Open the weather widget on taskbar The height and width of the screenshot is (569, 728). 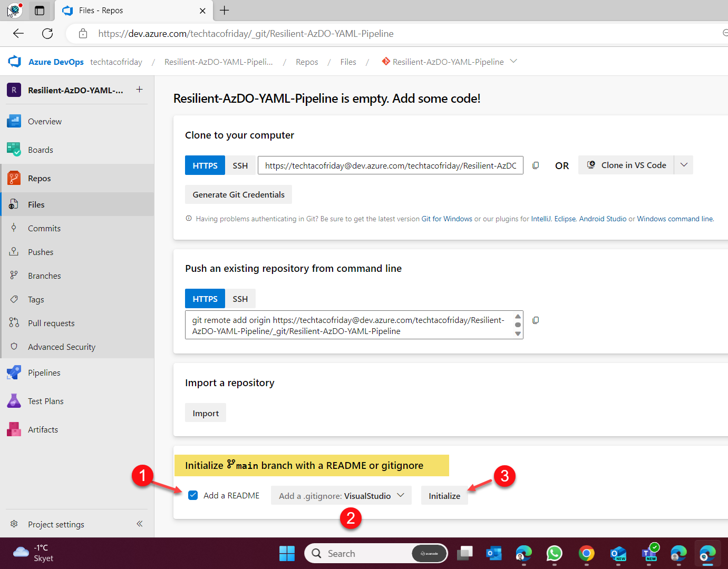[33, 553]
